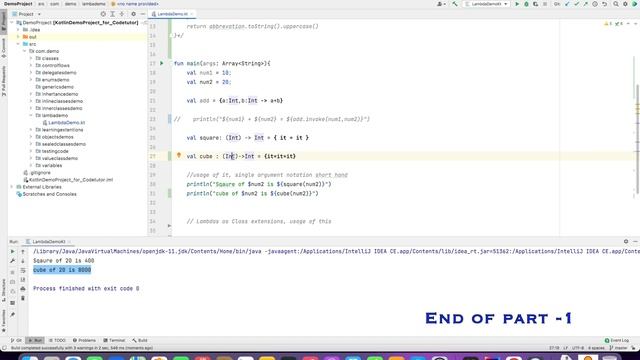Click the Git commit checkmark icon
This screenshot has width=640, height=360.
click(576, 4)
